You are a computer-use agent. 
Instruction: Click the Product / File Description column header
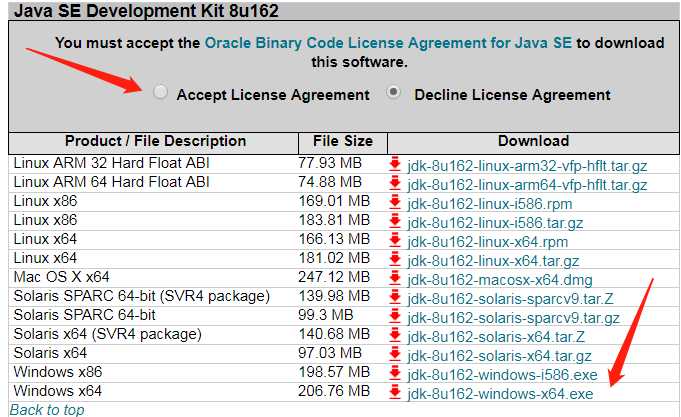(x=155, y=141)
